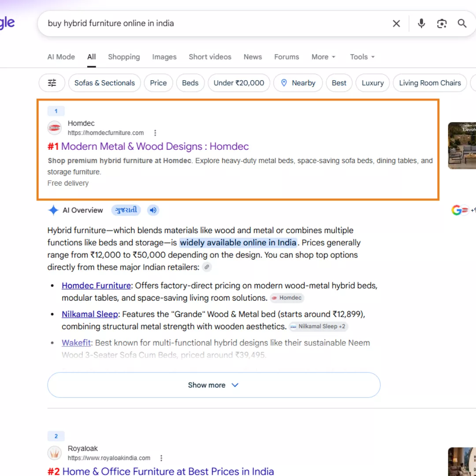Click the 'Homdec' site name text
Screen dimensions: 476x476
(81, 123)
